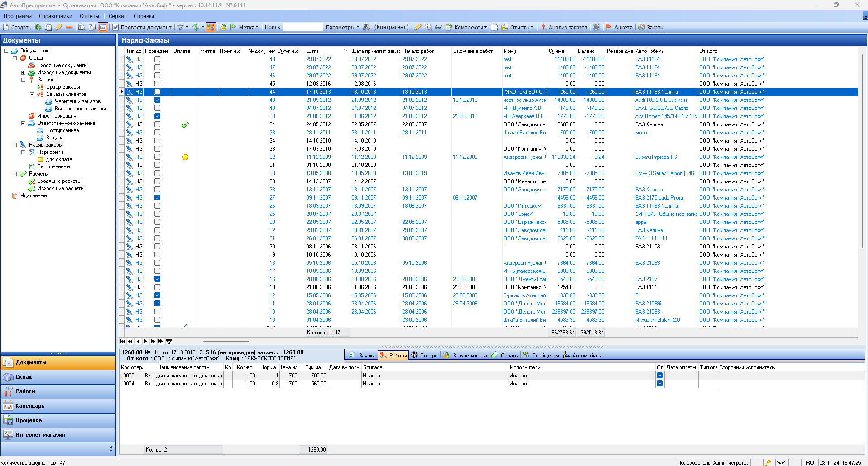
Task: Select the Выполненные заказы tree item
Action: coord(80,109)
